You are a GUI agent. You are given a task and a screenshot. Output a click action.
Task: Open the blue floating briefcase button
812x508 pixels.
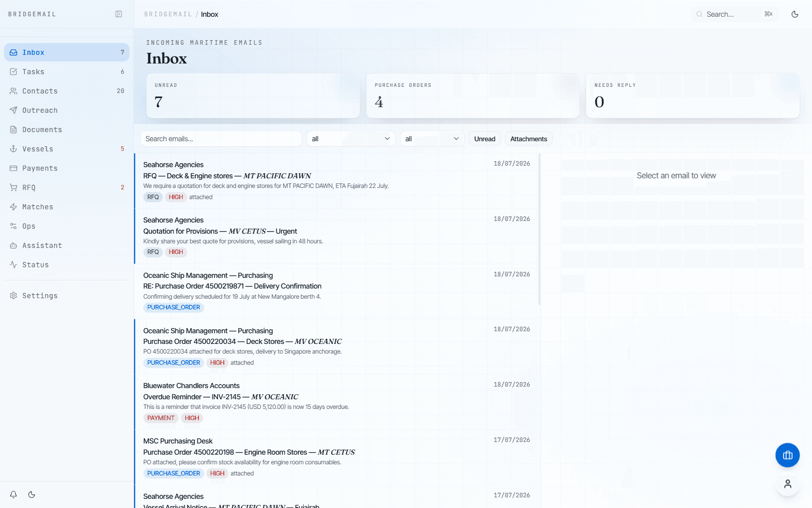(x=788, y=455)
